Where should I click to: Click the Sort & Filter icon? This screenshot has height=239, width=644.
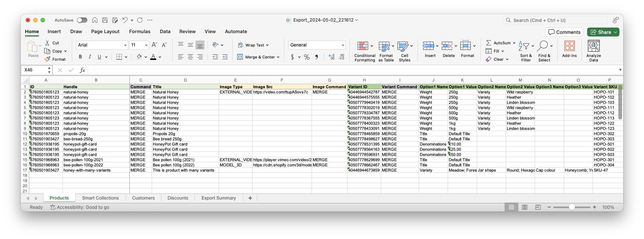[524, 46]
